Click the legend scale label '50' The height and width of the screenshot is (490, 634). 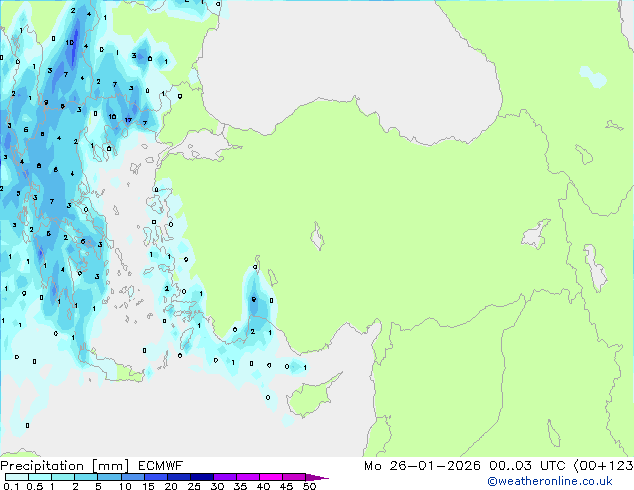(x=309, y=486)
